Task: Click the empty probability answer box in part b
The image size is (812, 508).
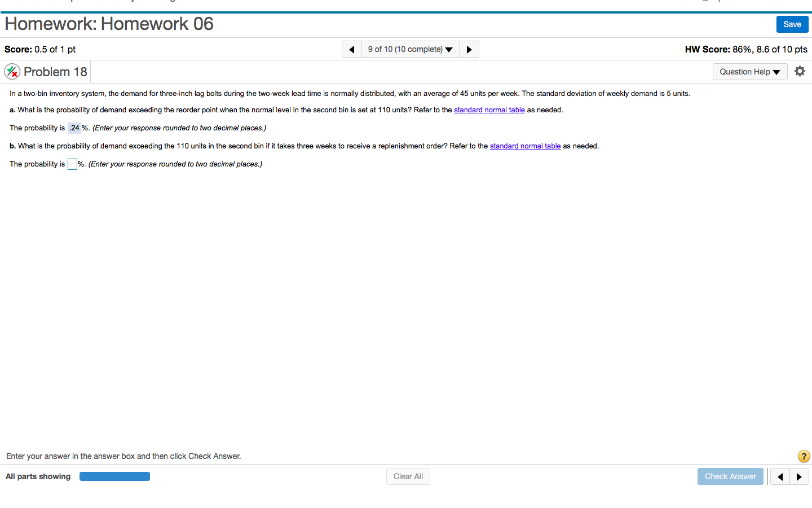Action: 72,164
